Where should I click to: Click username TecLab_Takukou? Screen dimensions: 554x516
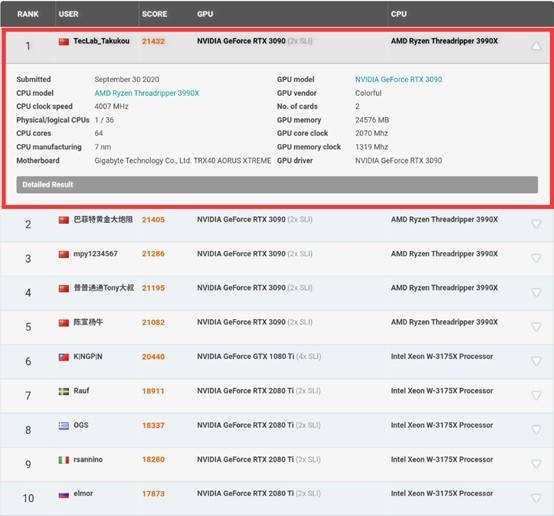pyautogui.click(x=101, y=41)
